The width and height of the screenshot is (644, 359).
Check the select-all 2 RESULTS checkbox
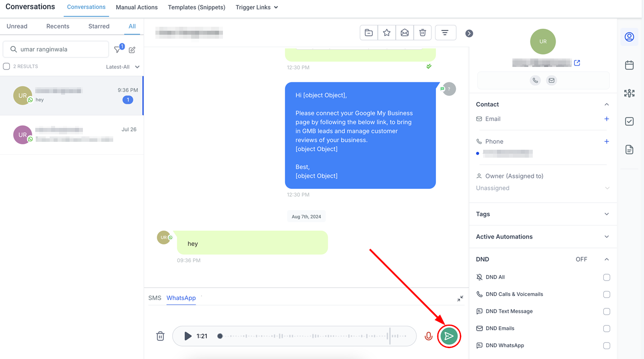point(6,66)
